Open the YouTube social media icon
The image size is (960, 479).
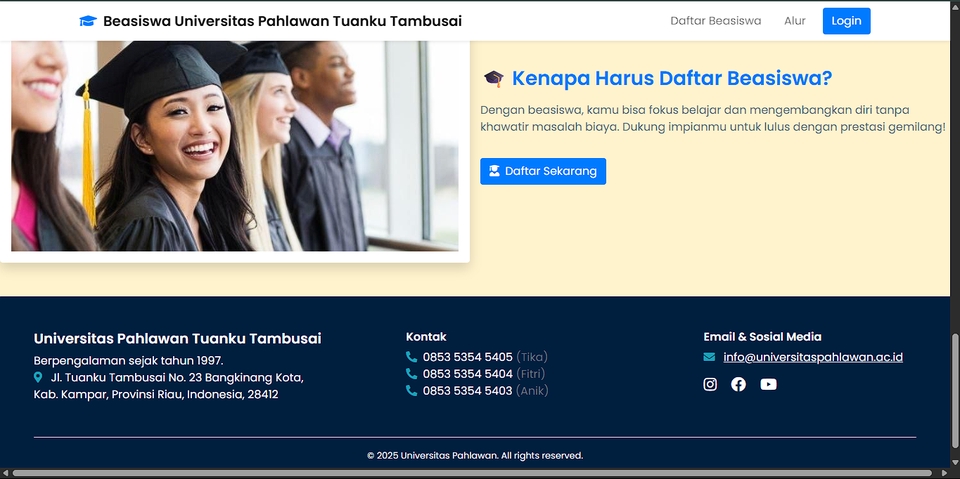pyautogui.click(x=768, y=384)
